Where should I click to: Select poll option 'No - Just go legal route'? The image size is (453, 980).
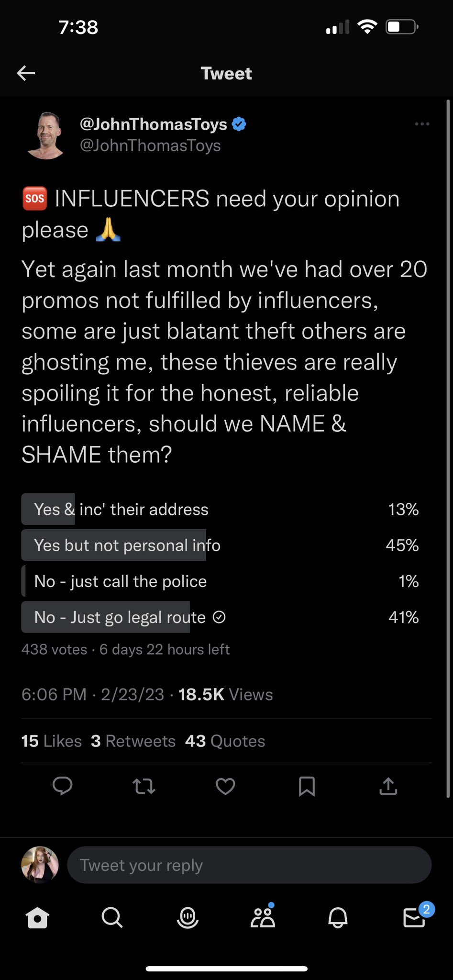[220, 617]
